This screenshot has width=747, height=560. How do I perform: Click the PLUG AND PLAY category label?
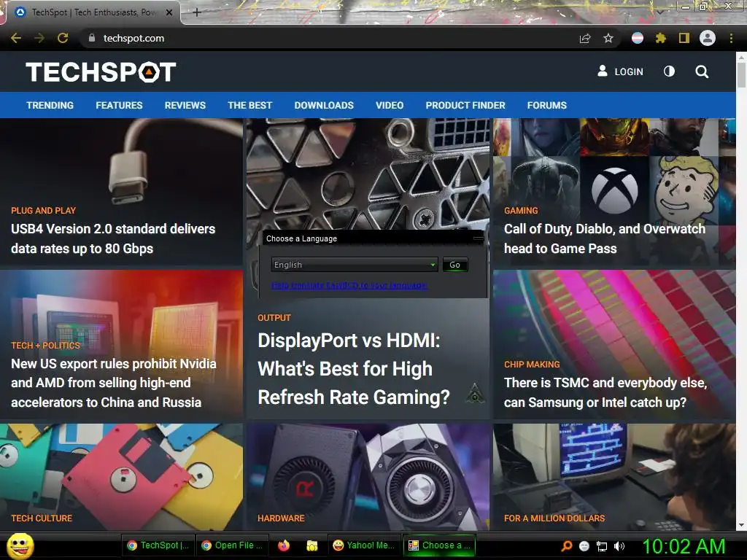point(43,211)
